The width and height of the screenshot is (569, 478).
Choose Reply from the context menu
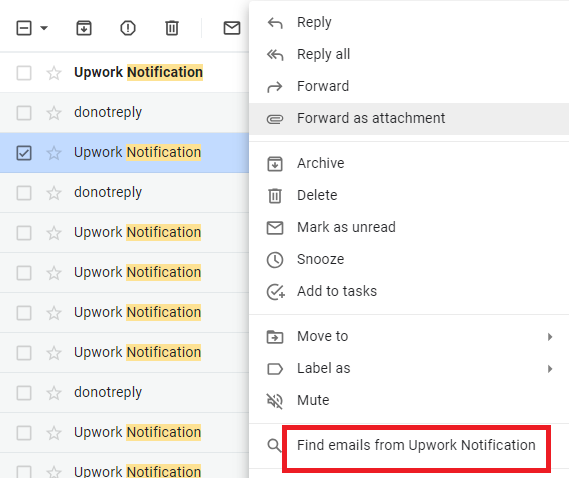(409, 23)
